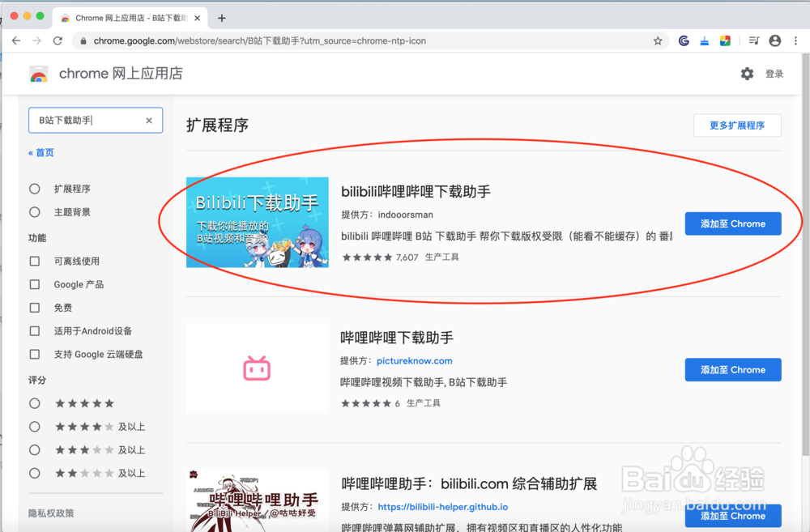The image size is (810, 532).
Task: Close the Chrome 网上应用店 tab
Action: (197, 18)
